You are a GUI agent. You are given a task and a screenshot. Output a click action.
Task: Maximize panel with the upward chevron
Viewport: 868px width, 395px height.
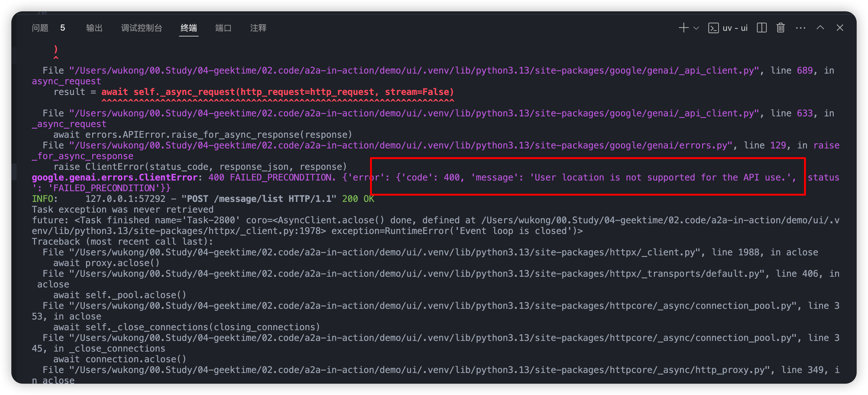click(x=820, y=28)
